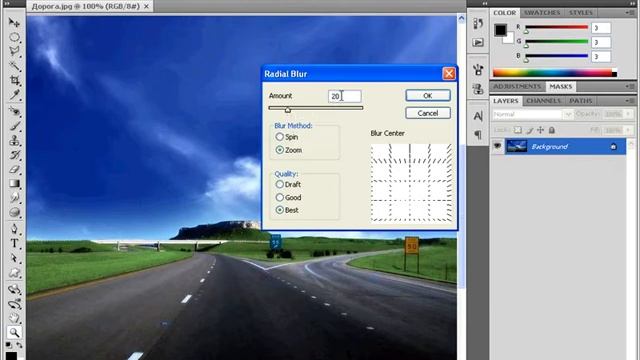Open the Character panel icon

pyautogui.click(x=478, y=116)
